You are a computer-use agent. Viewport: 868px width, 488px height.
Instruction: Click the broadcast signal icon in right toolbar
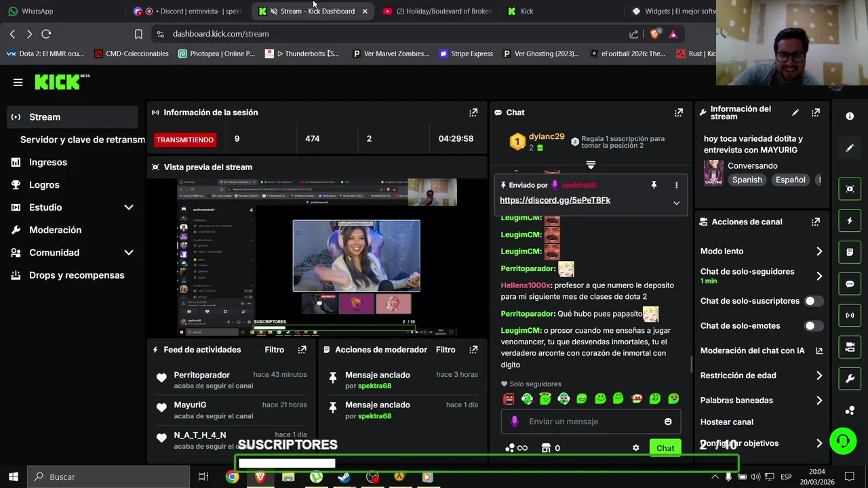click(x=850, y=315)
